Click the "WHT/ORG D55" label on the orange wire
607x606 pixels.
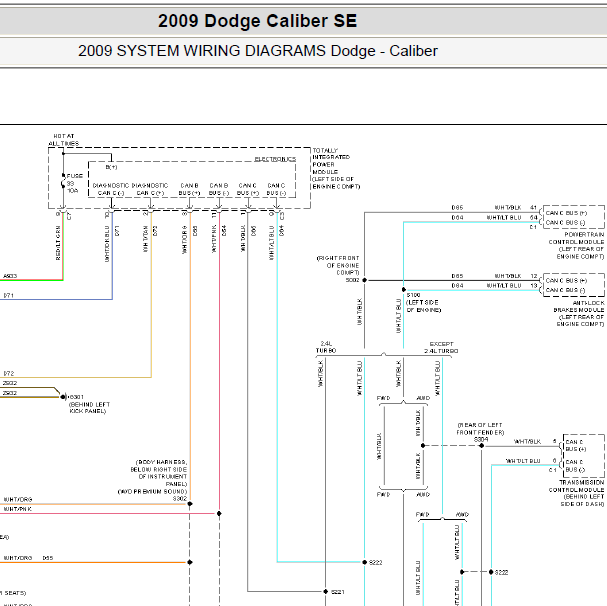point(28,558)
